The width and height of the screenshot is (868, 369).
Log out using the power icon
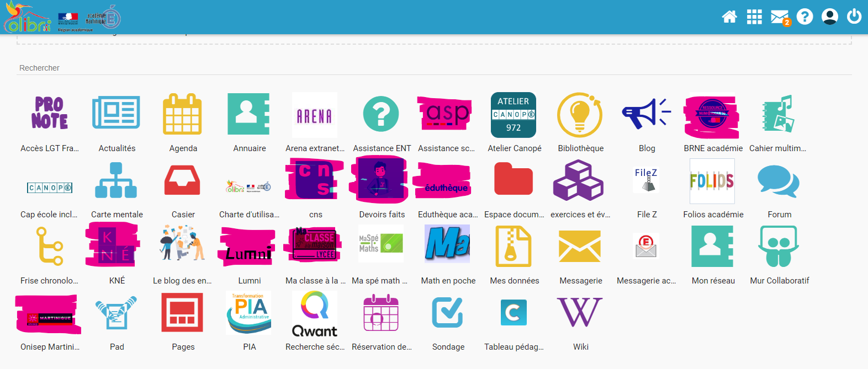[854, 17]
